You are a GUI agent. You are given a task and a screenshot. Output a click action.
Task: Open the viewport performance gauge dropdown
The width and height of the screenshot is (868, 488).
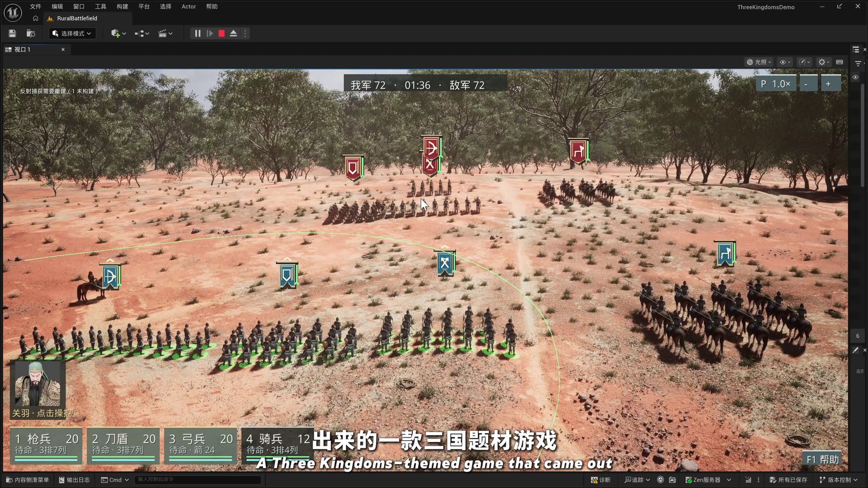point(805,62)
